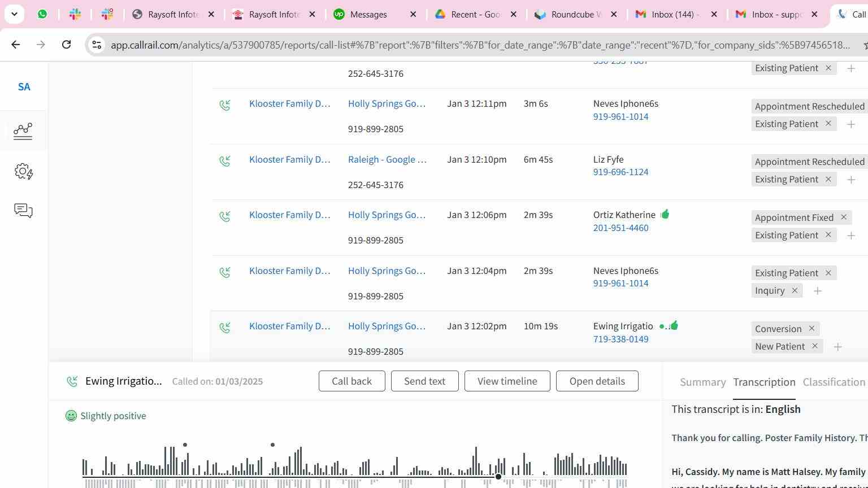Click inbound call icon for Liz Fyfe row

click(x=225, y=161)
